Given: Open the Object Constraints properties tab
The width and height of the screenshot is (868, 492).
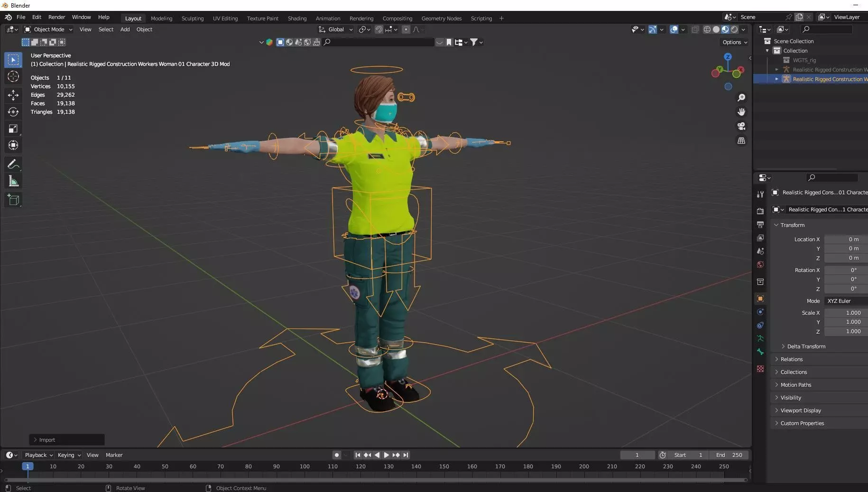Looking at the screenshot, I should [x=760, y=325].
